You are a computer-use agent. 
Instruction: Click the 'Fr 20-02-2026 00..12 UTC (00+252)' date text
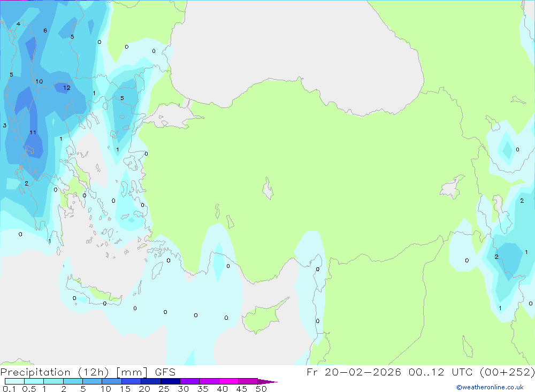pos(421,372)
